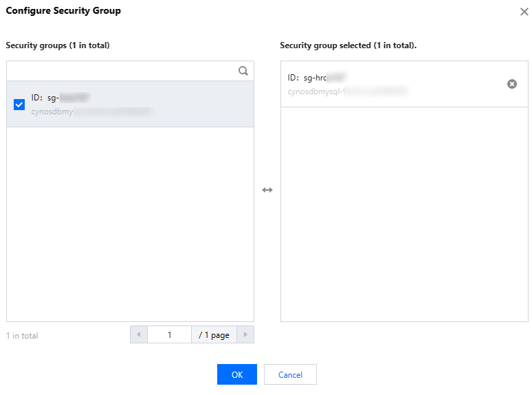Click the "1 in total" footer text
The image size is (532, 395).
(x=22, y=336)
